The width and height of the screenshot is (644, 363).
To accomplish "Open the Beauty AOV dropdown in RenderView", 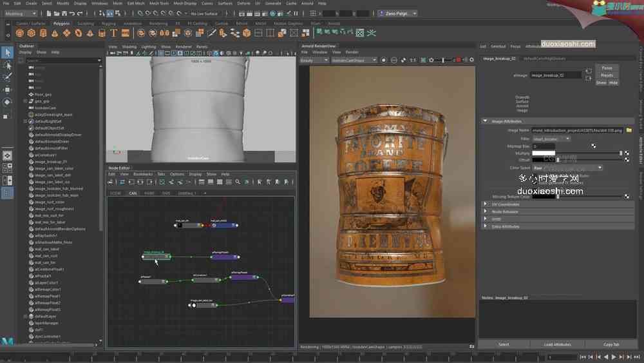I will 314,60.
